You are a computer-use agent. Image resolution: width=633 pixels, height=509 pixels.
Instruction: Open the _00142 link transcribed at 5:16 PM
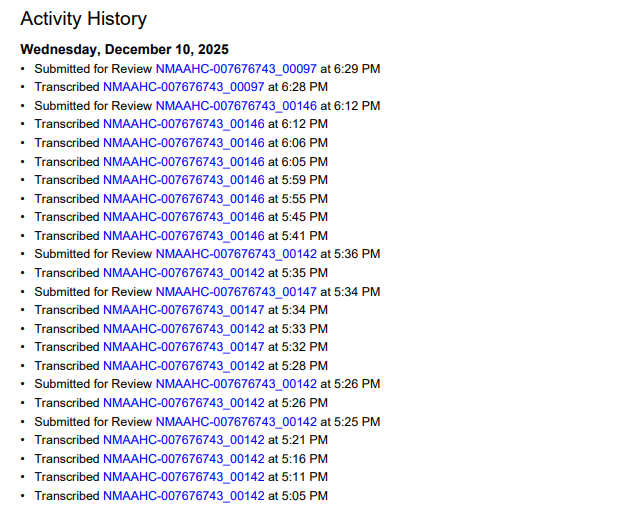[183, 459]
